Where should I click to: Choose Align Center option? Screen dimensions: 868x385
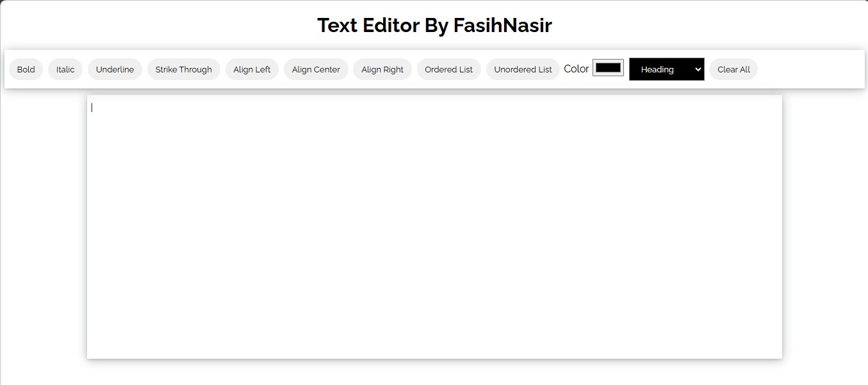tap(316, 69)
